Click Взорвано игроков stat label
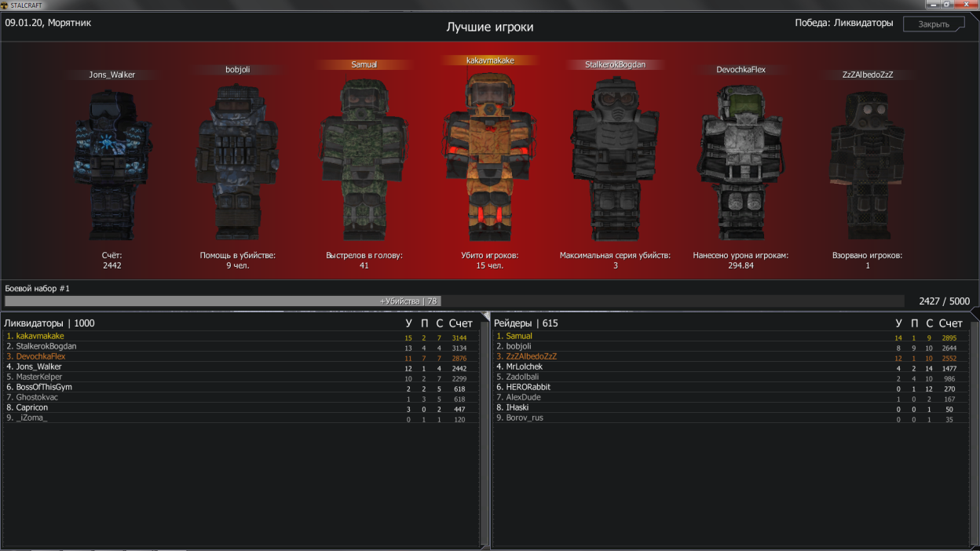Screen dimensions: 980x551 pyautogui.click(x=867, y=255)
